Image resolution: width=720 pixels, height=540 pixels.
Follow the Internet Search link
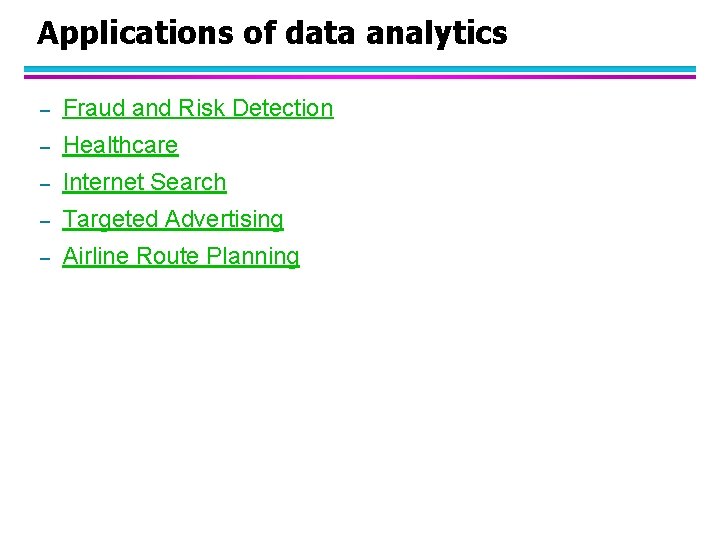point(144,182)
